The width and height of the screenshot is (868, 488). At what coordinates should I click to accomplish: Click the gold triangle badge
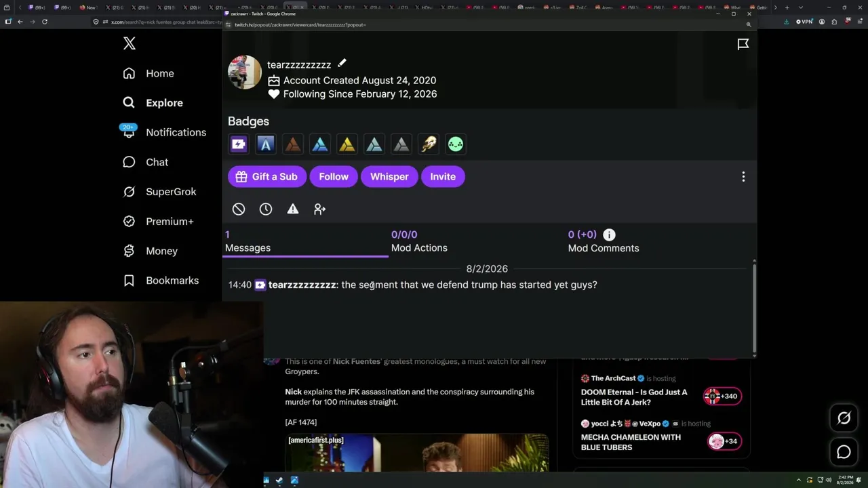point(347,144)
